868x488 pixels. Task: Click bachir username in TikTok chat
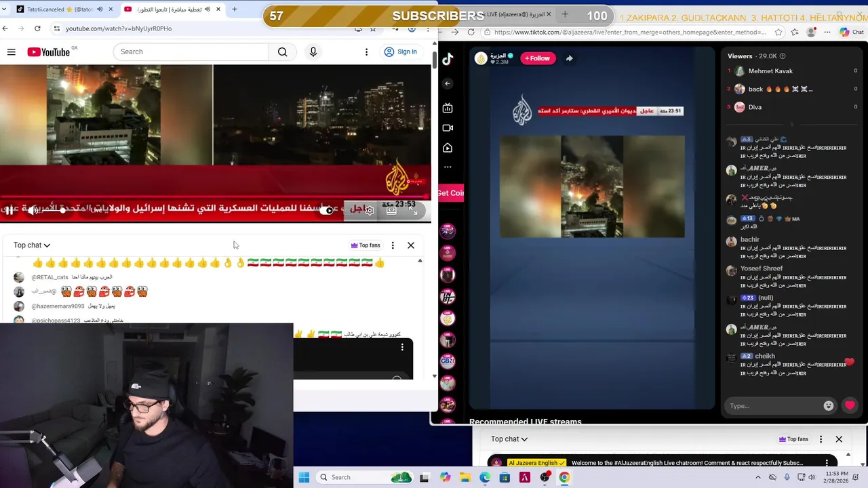[x=750, y=239]
